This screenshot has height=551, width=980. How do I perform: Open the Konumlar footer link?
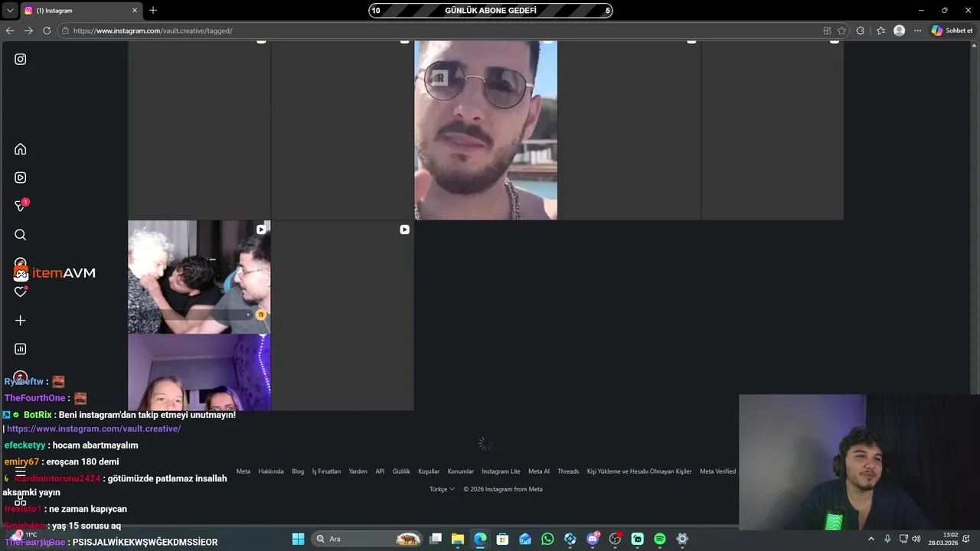(461, 471)
